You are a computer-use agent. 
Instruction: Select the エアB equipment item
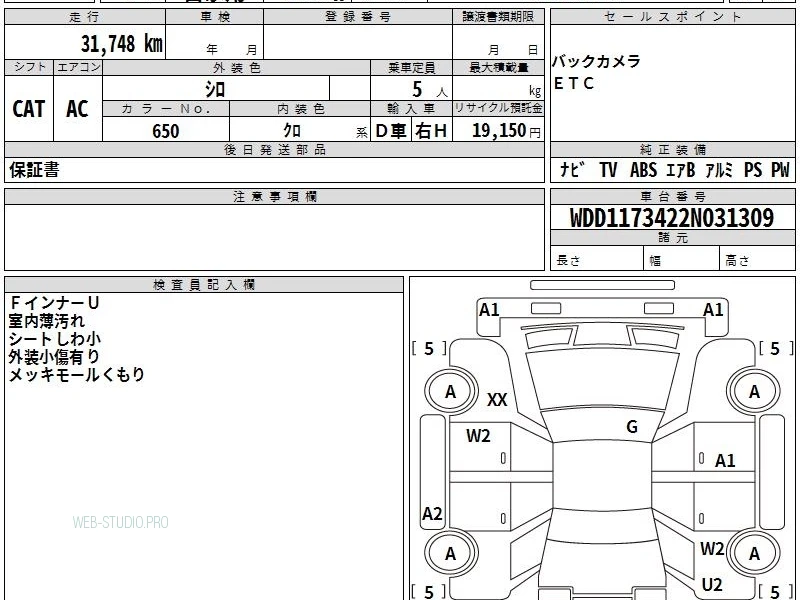681,169
